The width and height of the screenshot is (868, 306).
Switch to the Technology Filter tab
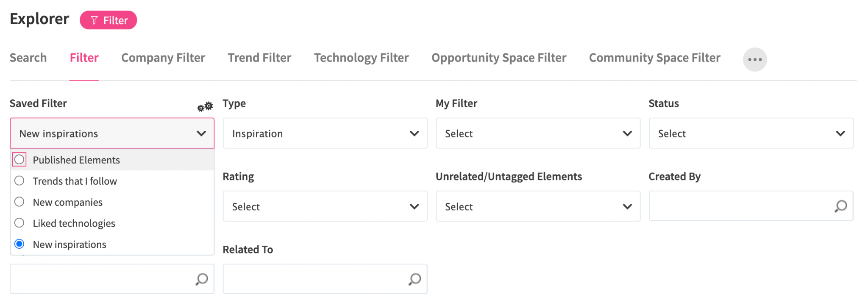tap(361, 58)
